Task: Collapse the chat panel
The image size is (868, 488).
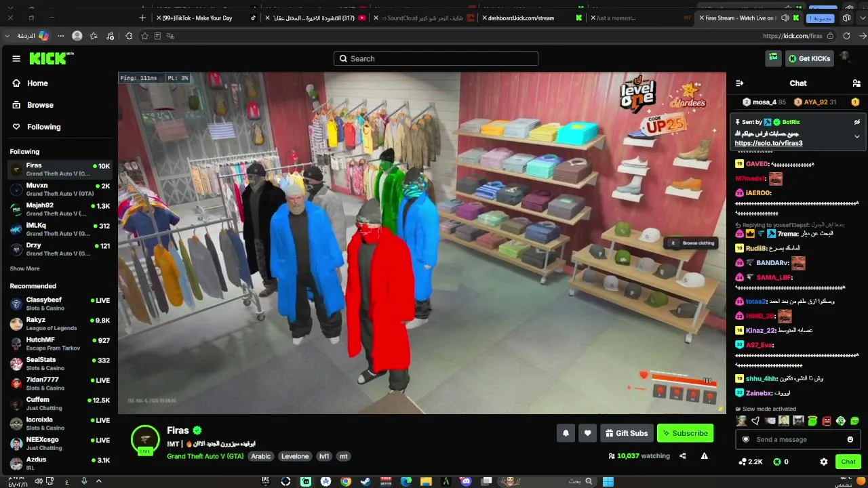Action: point(740,83)
